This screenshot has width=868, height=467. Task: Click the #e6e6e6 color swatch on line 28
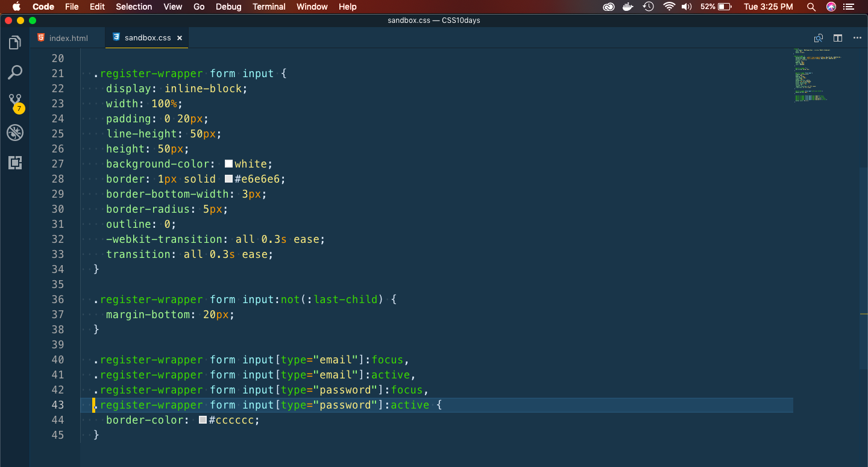coord(228,179)
